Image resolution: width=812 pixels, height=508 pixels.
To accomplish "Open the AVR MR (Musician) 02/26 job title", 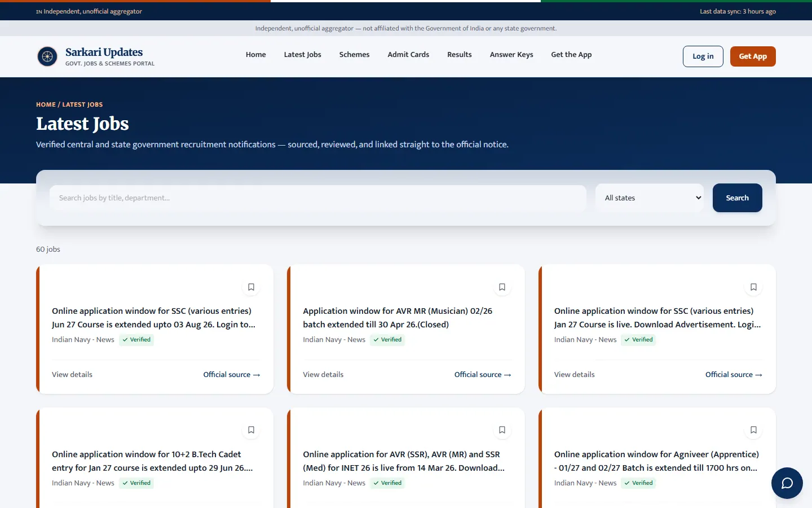I will (x=398, y=318).
